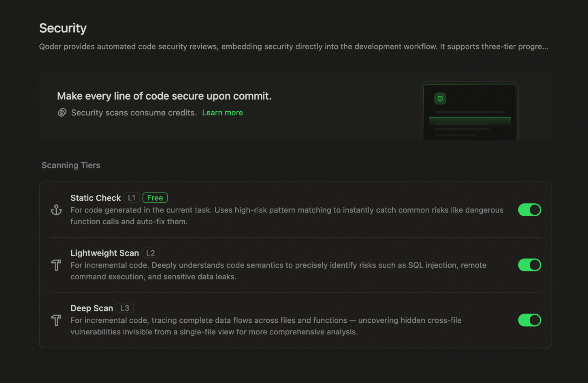Click the anchor icon beside Static Check
This screenshot has height=383, width=588.
pos(56,210)
